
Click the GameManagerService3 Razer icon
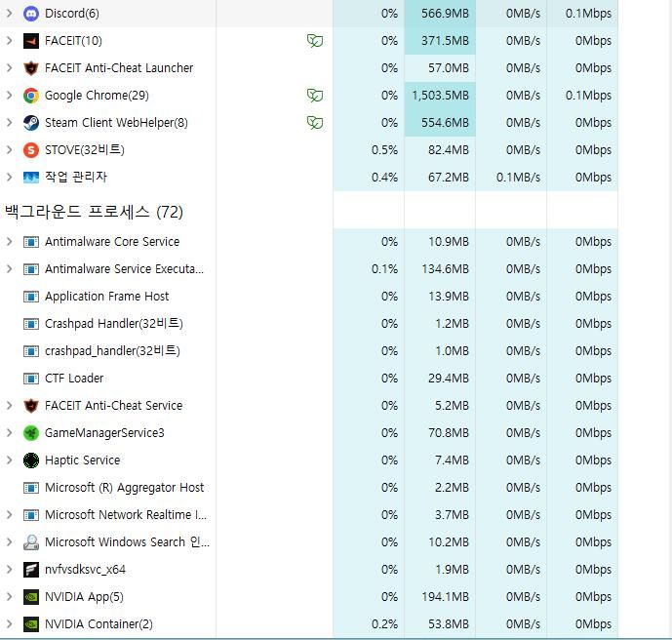31,433
